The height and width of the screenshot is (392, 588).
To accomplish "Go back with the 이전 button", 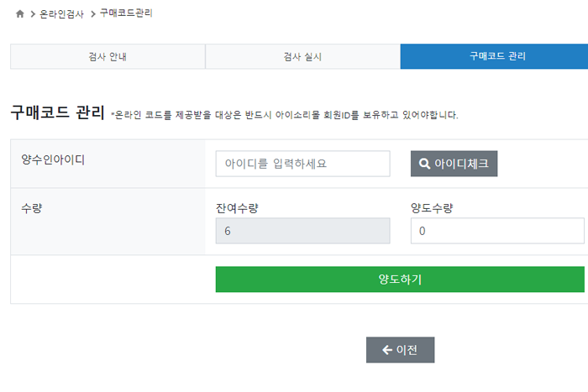I will coord(400,350).
